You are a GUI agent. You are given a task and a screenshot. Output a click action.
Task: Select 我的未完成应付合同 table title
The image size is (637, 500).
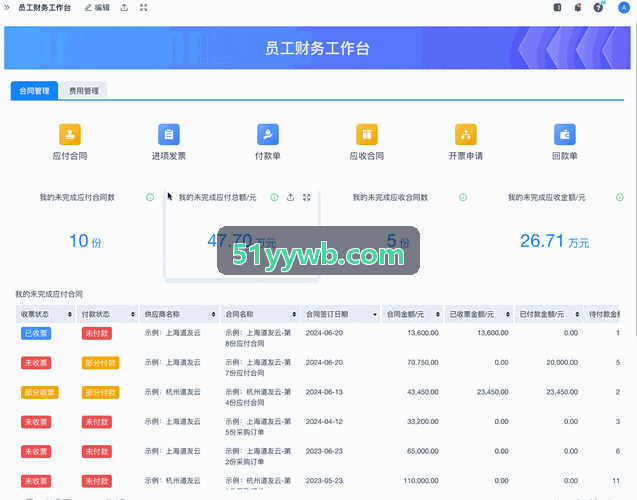pos(49,294)
